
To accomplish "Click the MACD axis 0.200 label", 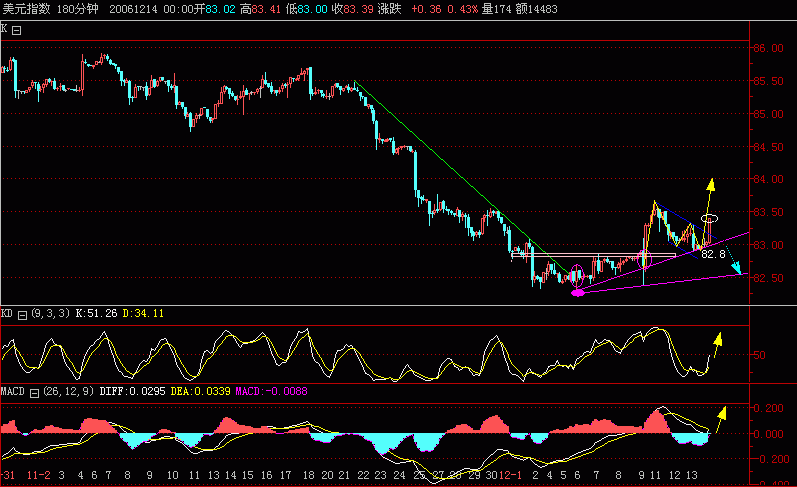I will point(768,409).
